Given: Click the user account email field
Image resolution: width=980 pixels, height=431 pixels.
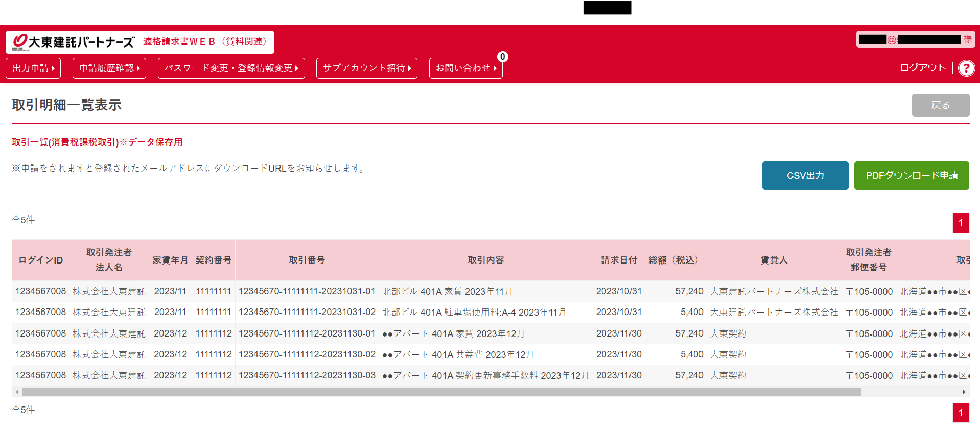Looking at the screenshot, I should pyautogui.click(x=916, y=39).
